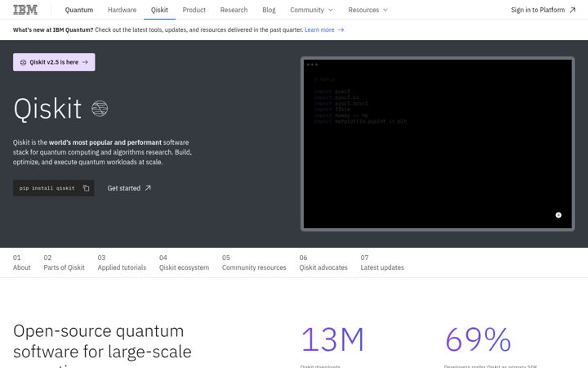Click the 13M downloads statistic
This screenshot has height=368, width=588.
[x=332, y=340]
